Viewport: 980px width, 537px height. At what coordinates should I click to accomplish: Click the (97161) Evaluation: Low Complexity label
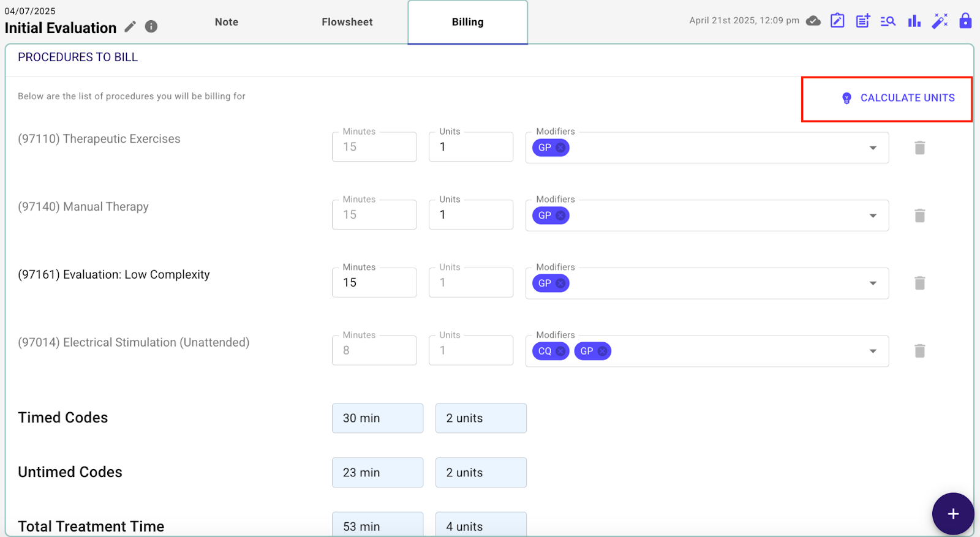(x=114, y=275)
